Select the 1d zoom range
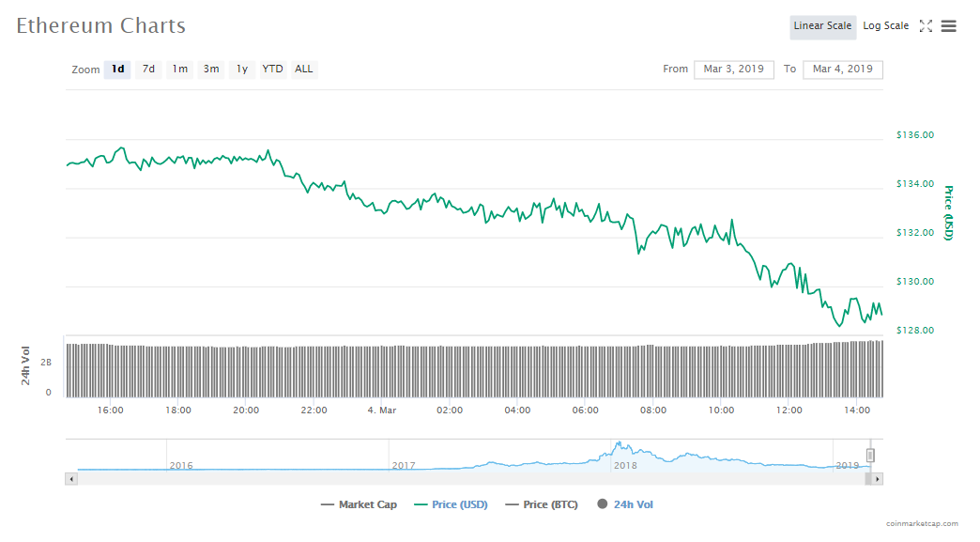 tap(117, 70)
